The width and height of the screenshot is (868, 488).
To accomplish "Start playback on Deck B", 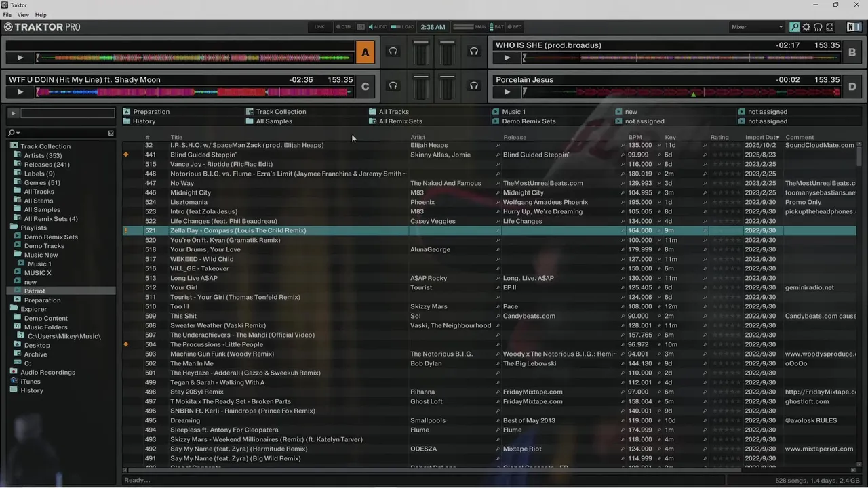I will point(507,58).
